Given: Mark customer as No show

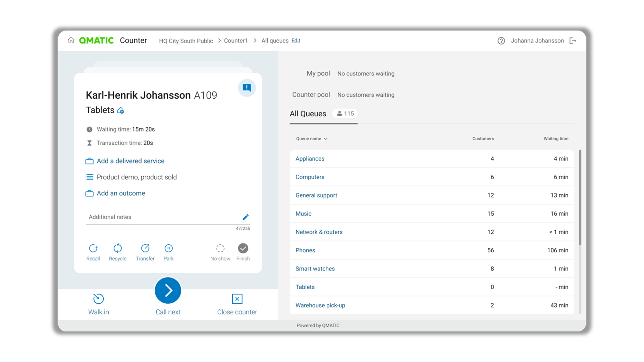Looking at the screenshot, I should point(220,248).
